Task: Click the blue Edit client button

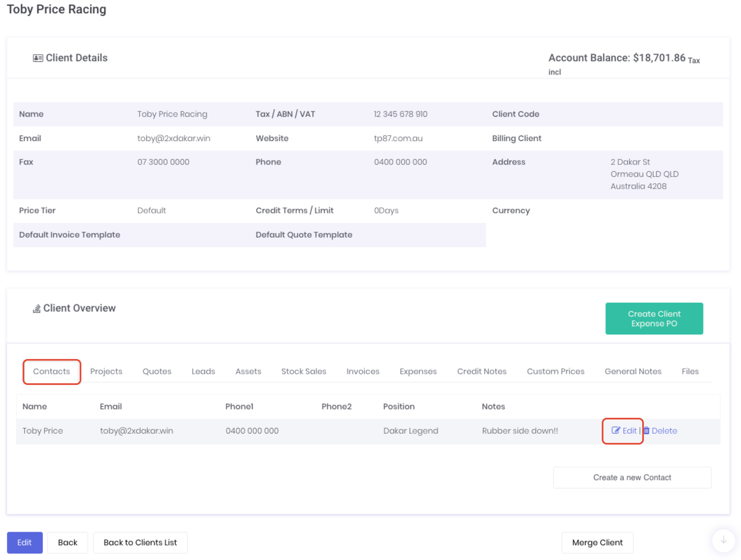Action: click(25, 543)
